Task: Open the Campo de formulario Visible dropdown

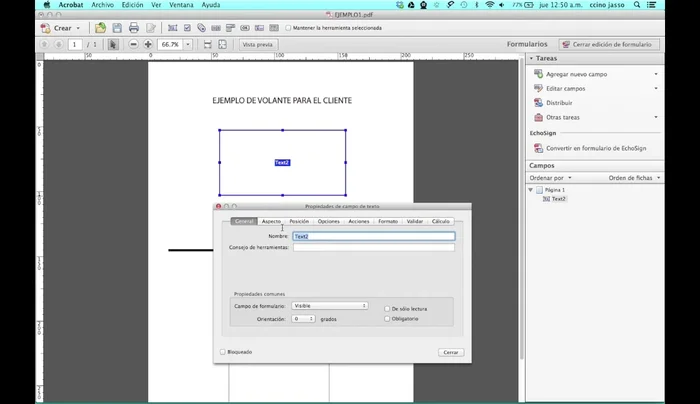Action: point(330,306)
